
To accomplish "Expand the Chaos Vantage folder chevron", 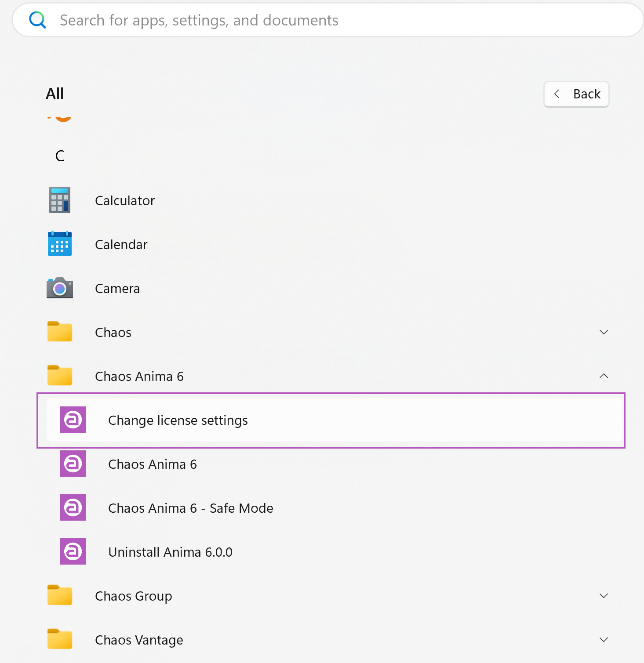I will click(x=604, y=640).
